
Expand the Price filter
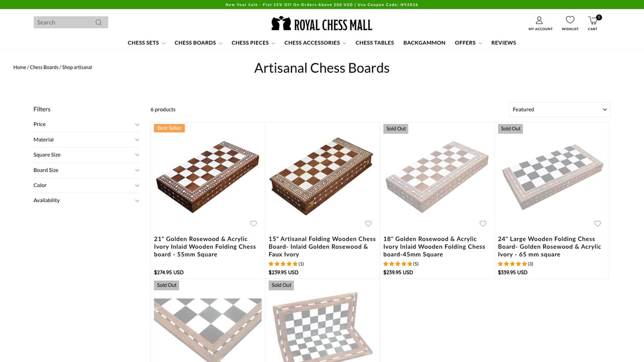86,124
